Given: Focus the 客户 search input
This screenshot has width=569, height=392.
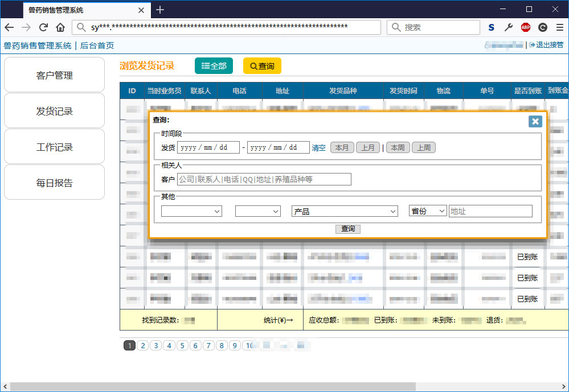Looking at the screenshot, I should [264, 179].
